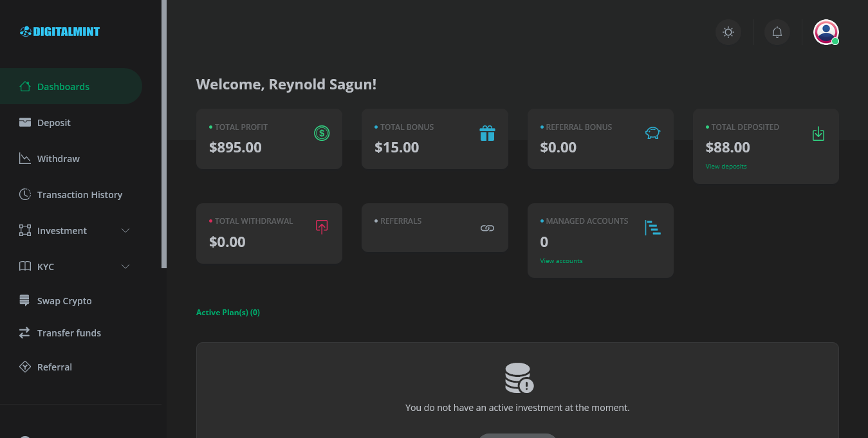Open the Deposit page

[54, 123]
